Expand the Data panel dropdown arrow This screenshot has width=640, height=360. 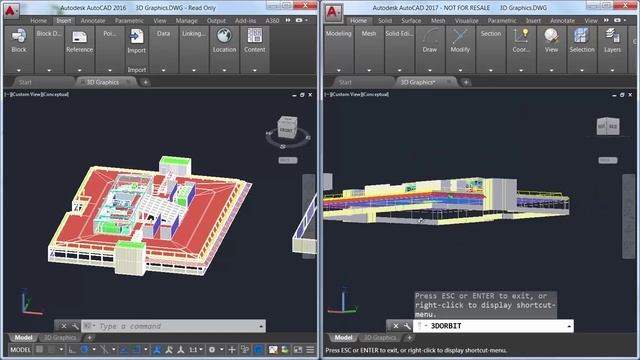163,70
